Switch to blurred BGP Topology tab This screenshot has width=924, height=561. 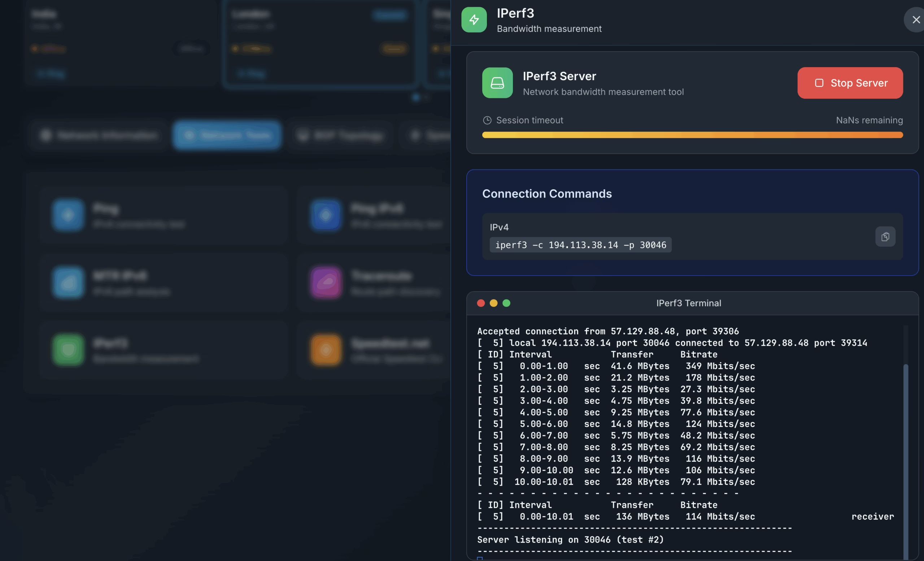[340, 135]
